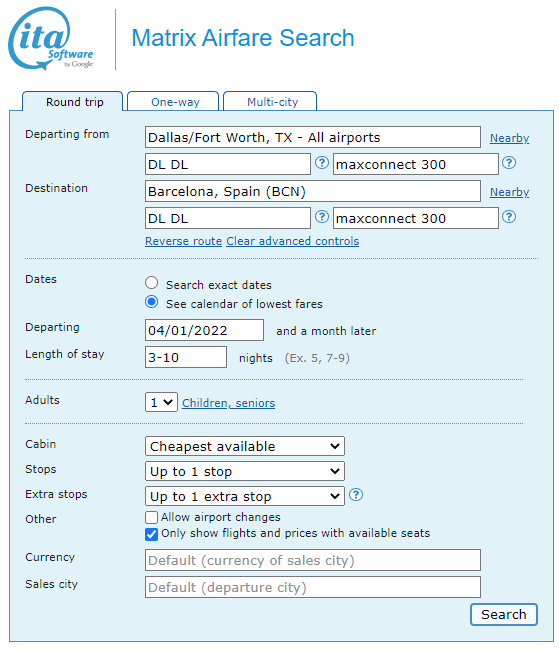Open the Stops dropdown
This screenshot has height=650, width=559.
245,471
